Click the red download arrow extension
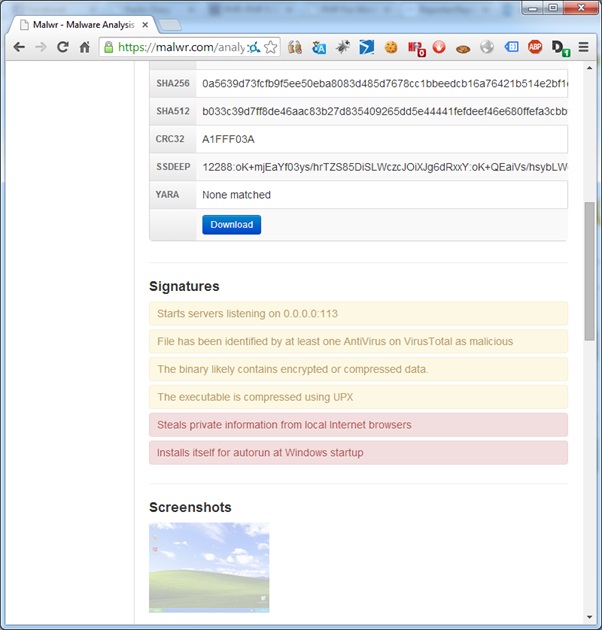 439,47
